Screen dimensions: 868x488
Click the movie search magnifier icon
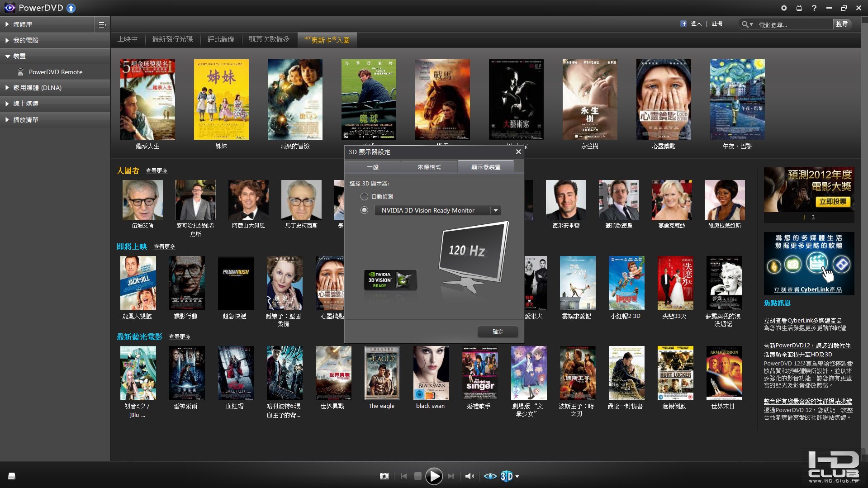click(745, 24)
